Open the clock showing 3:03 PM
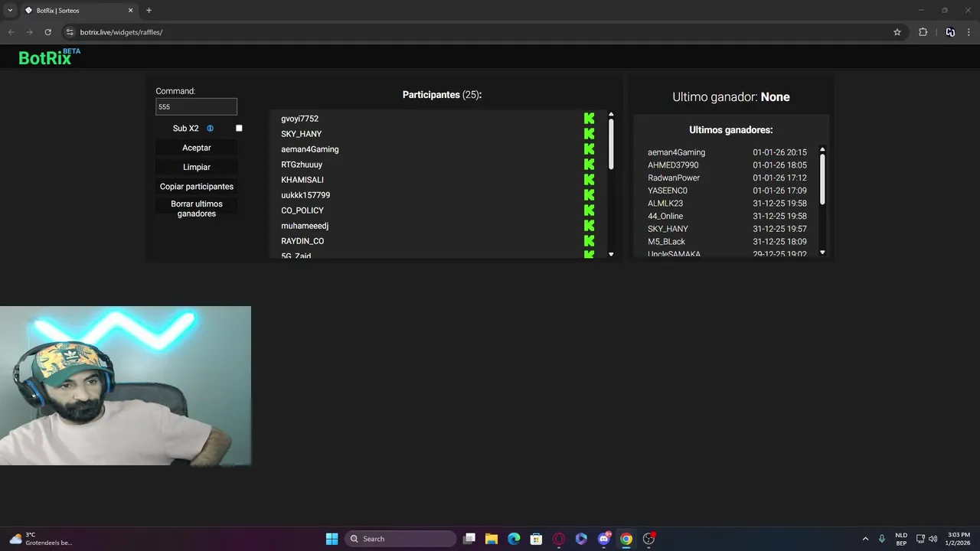 (x=959, y=539)
